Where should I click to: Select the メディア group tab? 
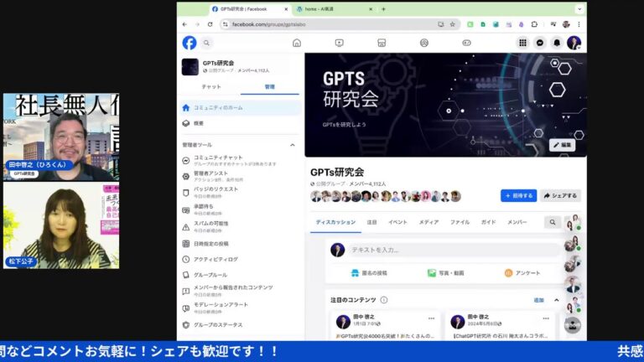(x=428, y=222)
